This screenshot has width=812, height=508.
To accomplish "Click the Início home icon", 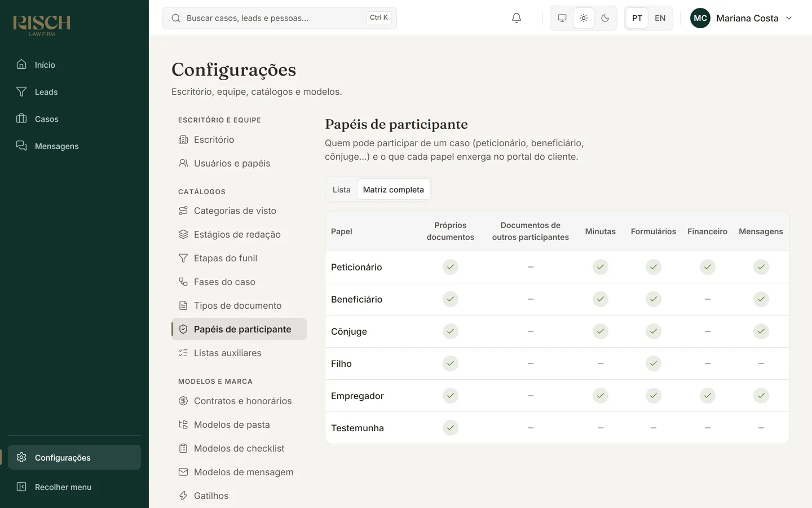I will (x=21, y=64).
